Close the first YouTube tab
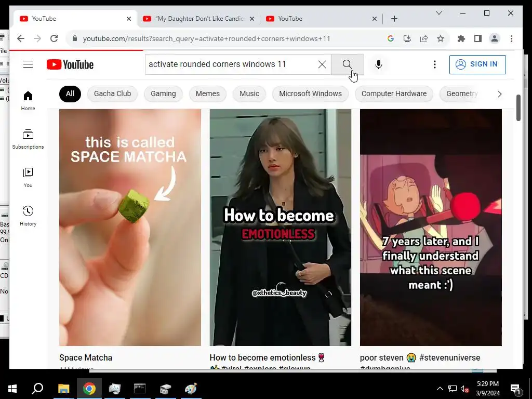 click(129, 19)
